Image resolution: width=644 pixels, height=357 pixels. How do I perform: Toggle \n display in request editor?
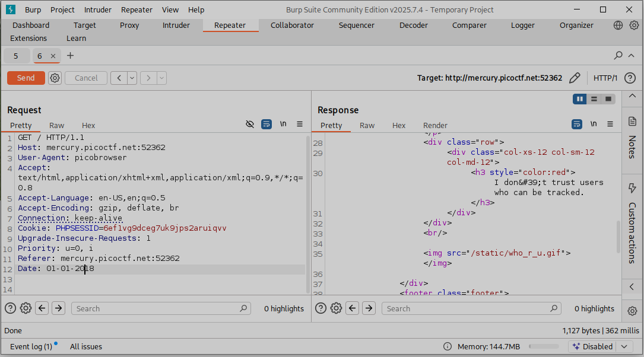click(x=283, y=124)
